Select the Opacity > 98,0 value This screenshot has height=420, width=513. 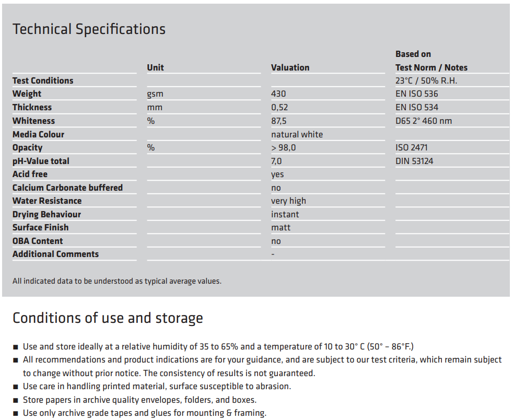click(x=283, y=148)
